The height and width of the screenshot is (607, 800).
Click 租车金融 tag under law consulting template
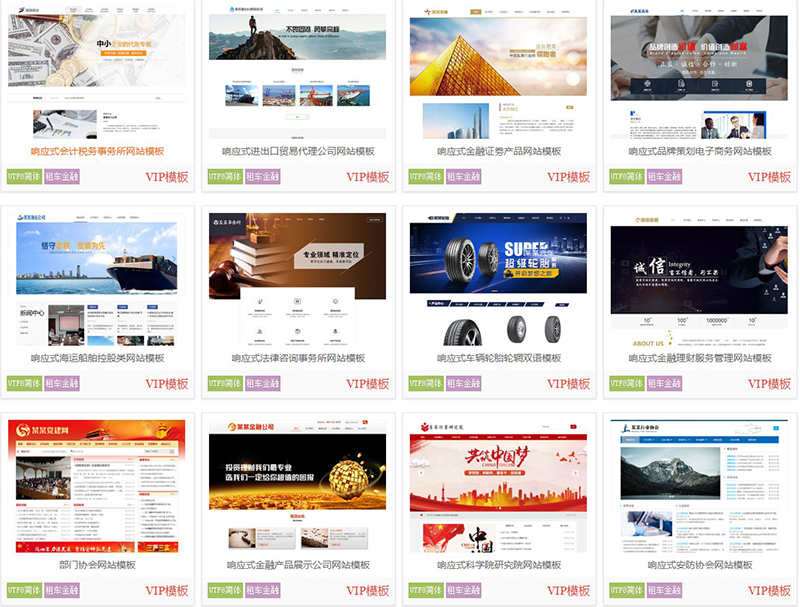262,384
